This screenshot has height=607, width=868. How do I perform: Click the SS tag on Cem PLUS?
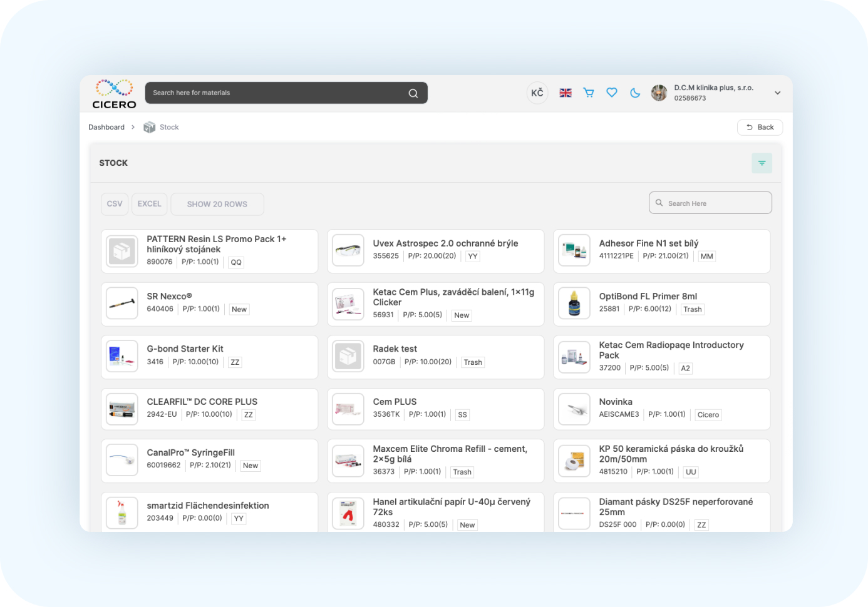tap(462, 415)
